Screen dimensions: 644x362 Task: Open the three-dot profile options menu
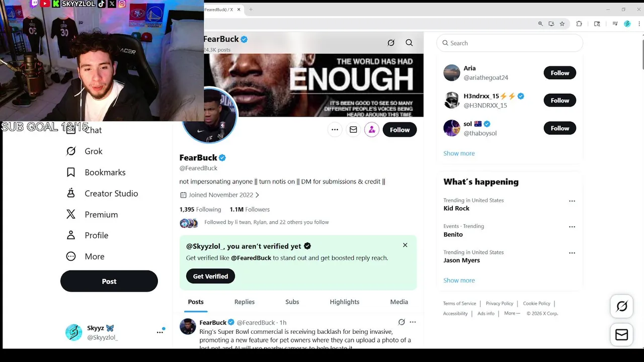pos(335,130)
